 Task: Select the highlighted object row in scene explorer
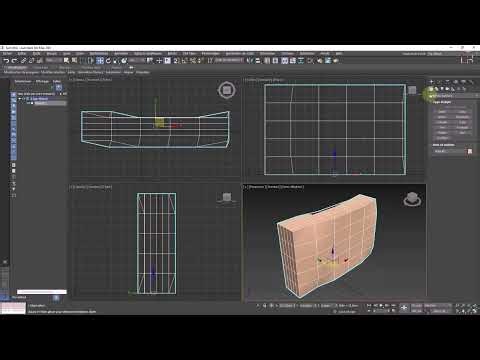point(50,103)
